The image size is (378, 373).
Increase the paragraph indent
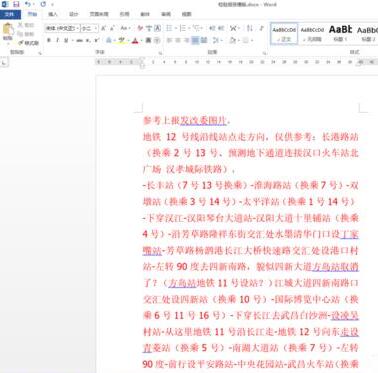[221, 29]
